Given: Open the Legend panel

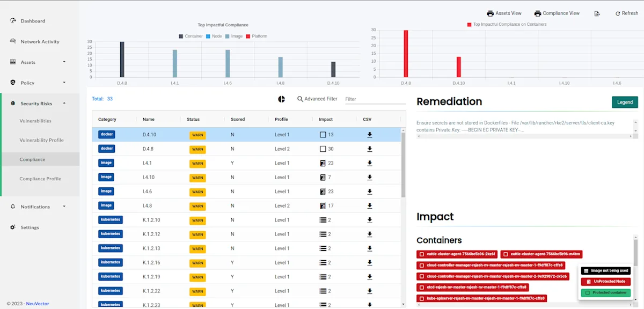Looking at the screenshot, I should [x=625, y=102].
